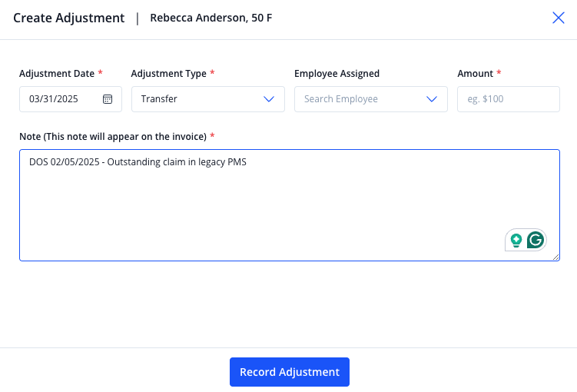Image resolution: width=577 pixels, height=392 pixels.
Task: Click the green lightbulb suggestion icon
Action: tap(516, 241)
